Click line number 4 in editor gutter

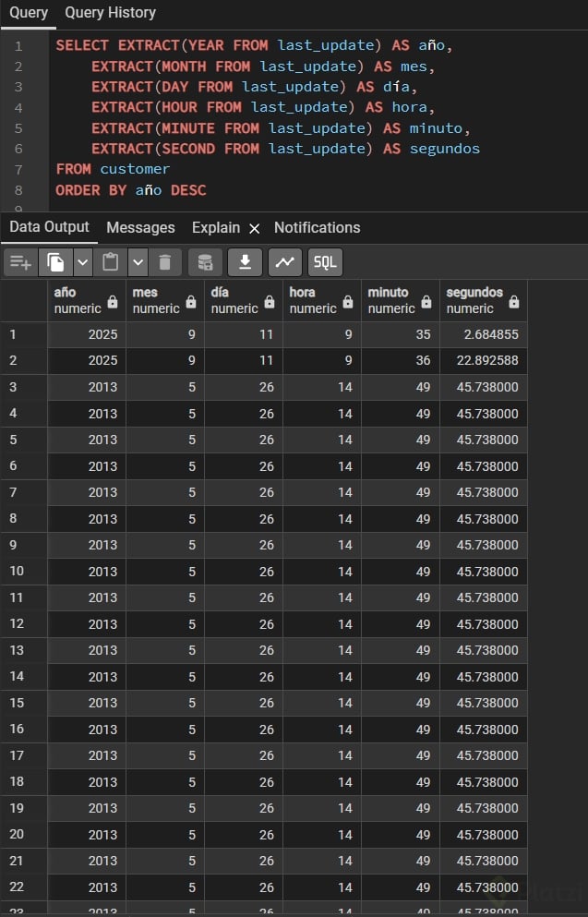[18, 108]
